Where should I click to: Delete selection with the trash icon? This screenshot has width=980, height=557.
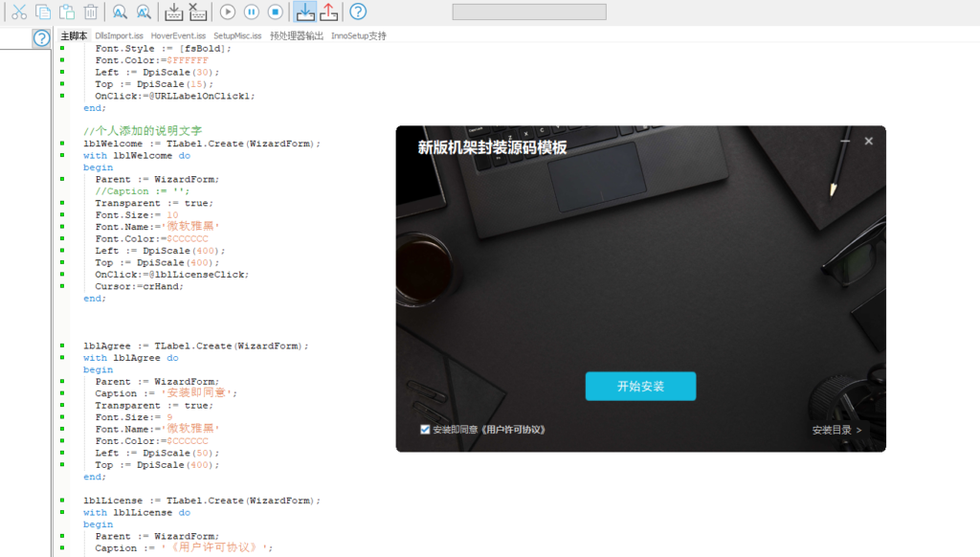click(89, 11)
